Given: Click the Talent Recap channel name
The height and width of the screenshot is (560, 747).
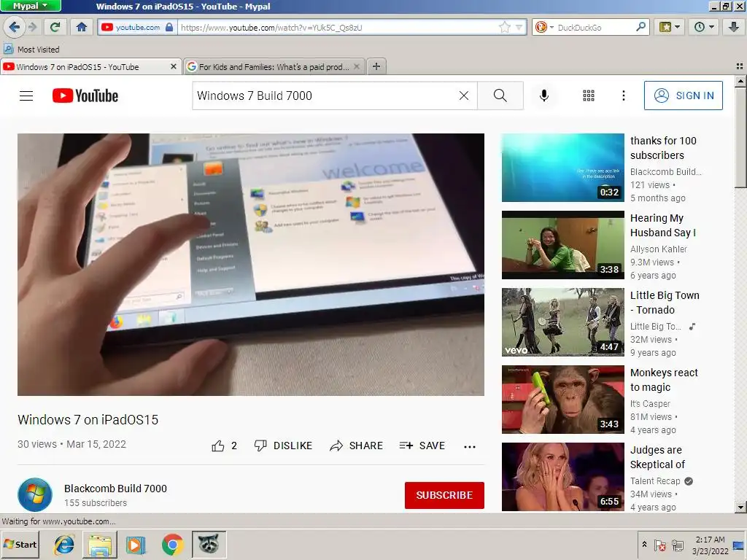Looking at the screenshot, I should [655, 481].
